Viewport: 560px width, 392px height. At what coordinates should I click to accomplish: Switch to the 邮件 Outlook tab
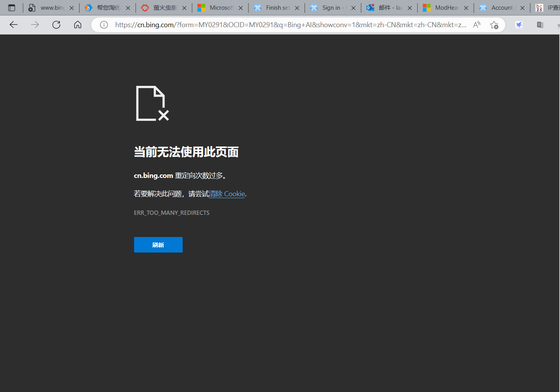click(x=389, y=8)
